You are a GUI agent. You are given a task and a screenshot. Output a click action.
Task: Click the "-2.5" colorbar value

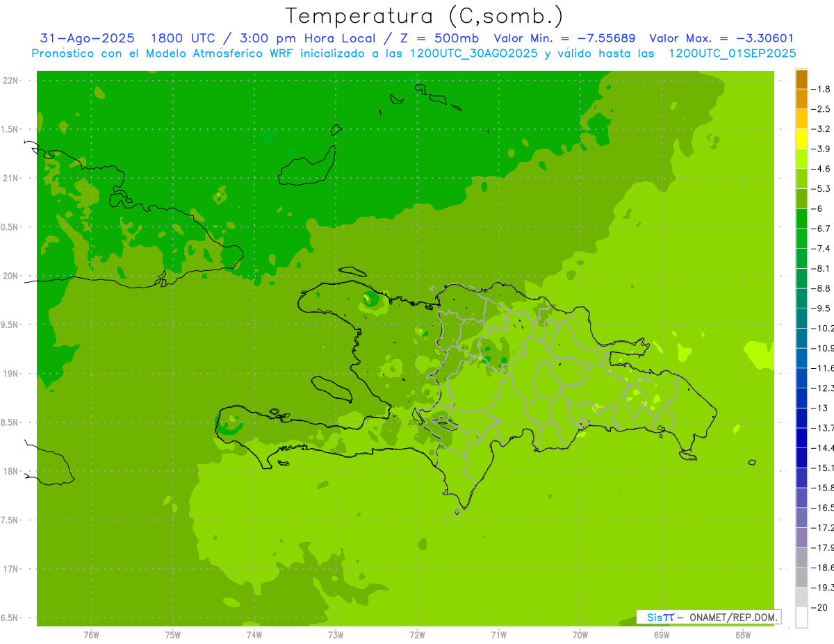click(821, 109)
